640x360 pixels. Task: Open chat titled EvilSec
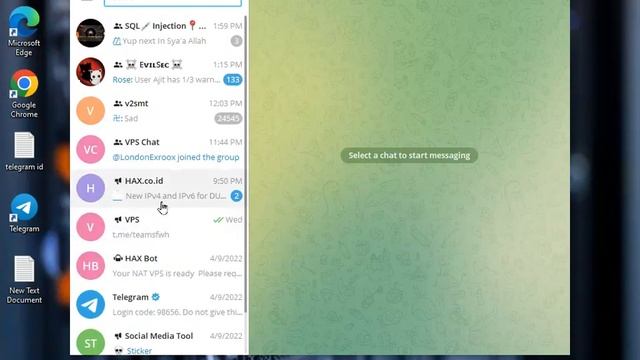[158, 72]
